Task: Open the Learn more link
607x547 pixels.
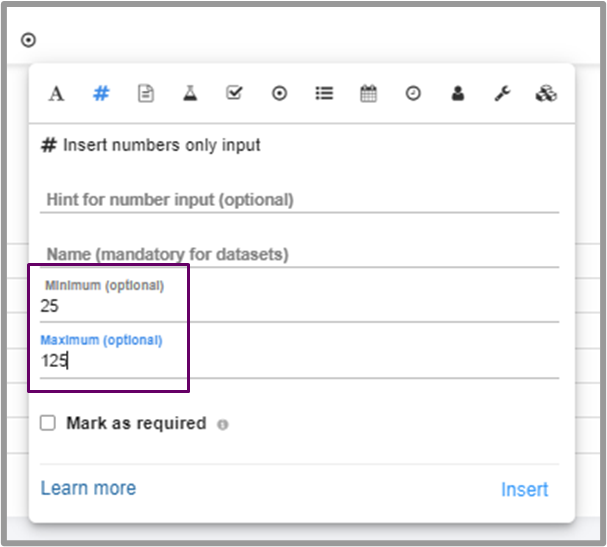Action: [x=88, y=488]
